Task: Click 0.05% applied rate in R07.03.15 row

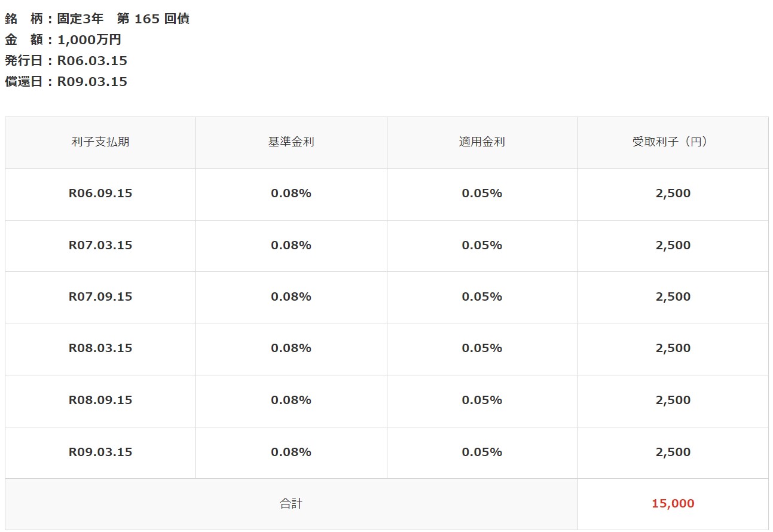Action: pos(482,245)
